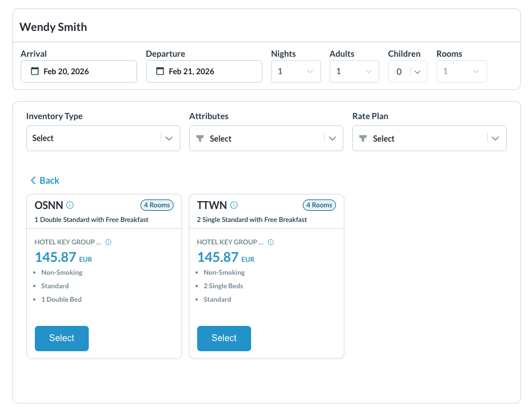Click the calendar icon in Arrival field
Image resolution: width=532 pixels, height=413 pixels.
35,71
